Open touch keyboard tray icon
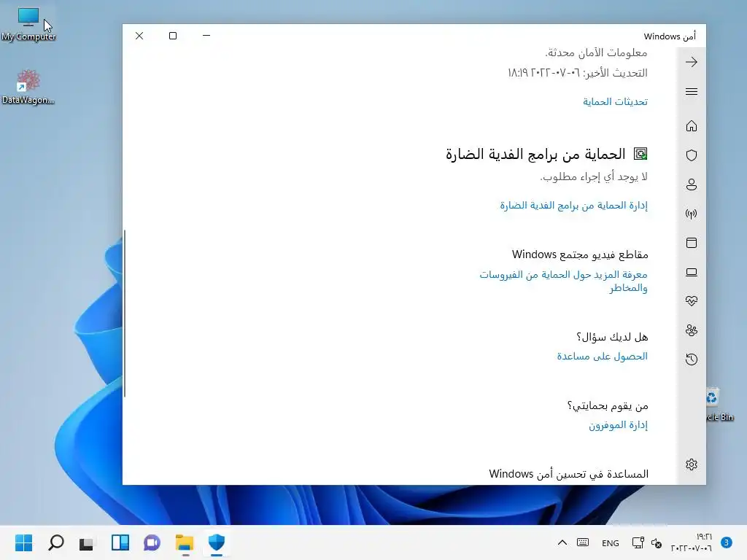 click(x=583, y=542)
